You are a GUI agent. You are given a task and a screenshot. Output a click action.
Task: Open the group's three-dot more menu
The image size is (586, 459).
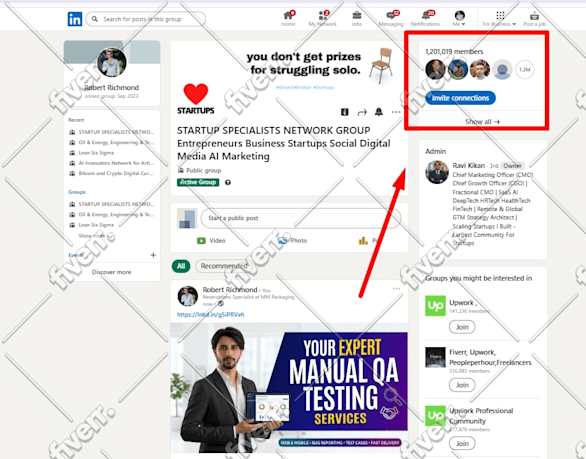tap(396, 112)
